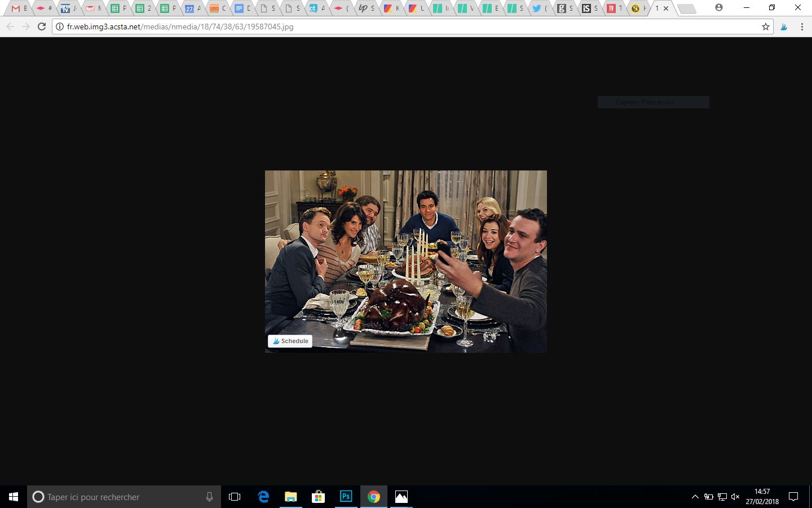
Task: View site information icon in address bar
Action: tap(60, 27)
